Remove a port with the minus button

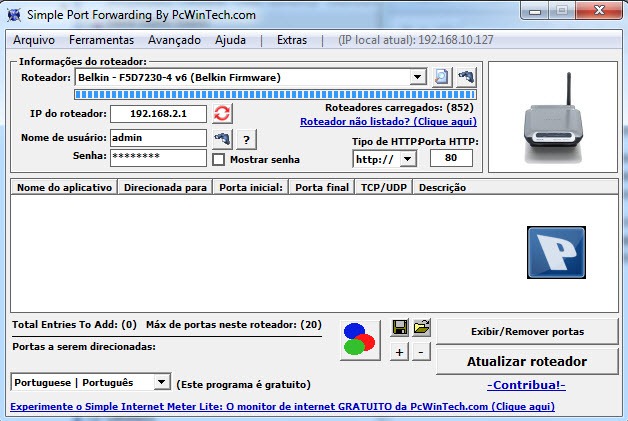point(421,352)
